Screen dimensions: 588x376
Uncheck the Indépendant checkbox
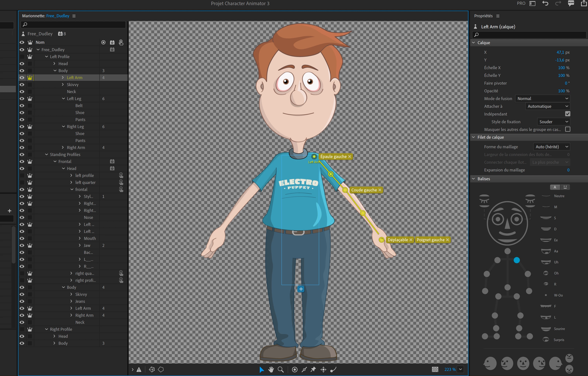pos(568,114)
